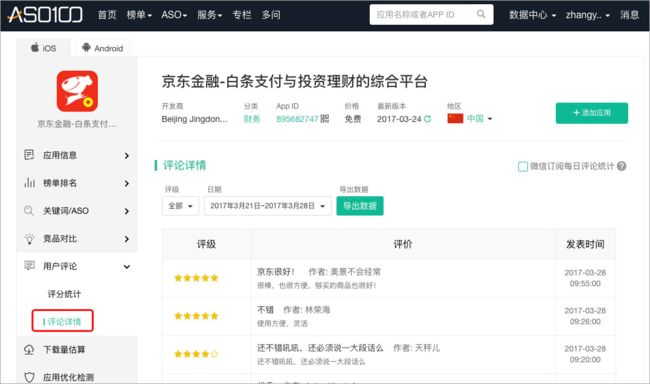Click the 京东金融 app icon thumbnail

pos(77,91)
